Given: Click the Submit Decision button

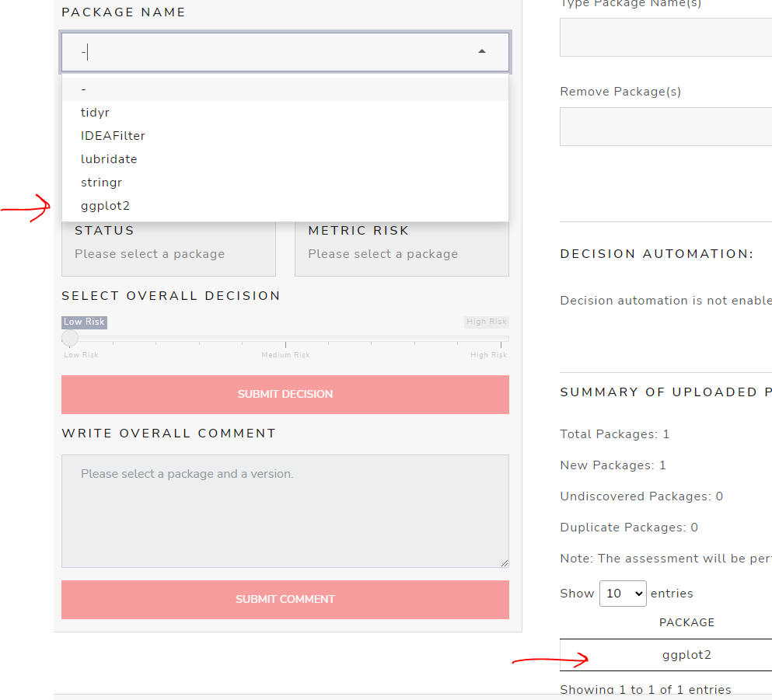Looking at the screenshot, I should click(x=285, y=394).
